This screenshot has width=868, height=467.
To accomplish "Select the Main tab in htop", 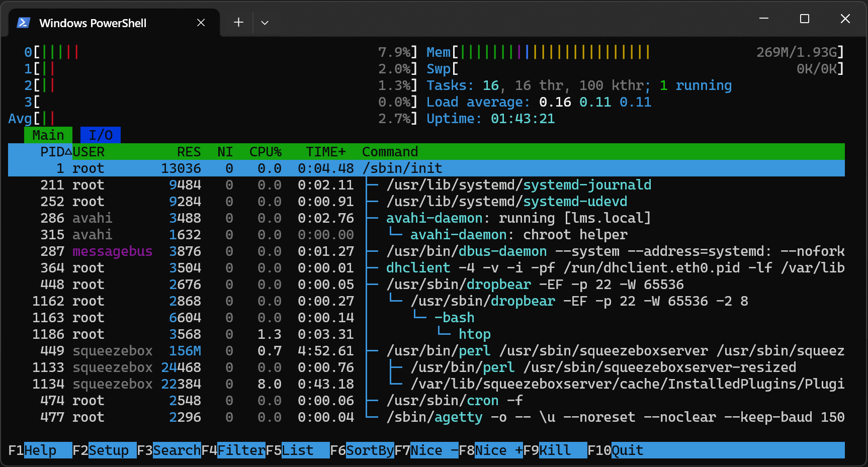I will click(x=48, y=135).
